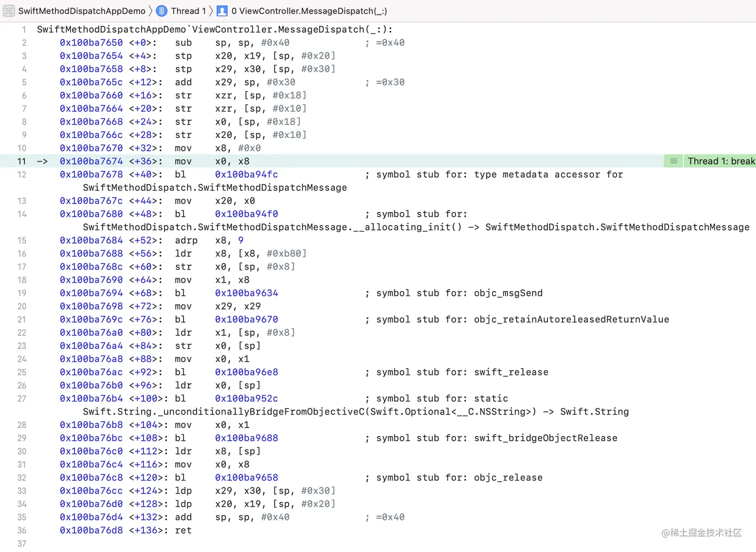The image size is (756, 552).
Task: Click the _unconditionallyBridgeFromObjectiveC symbol text
Action: pos(356,411)
